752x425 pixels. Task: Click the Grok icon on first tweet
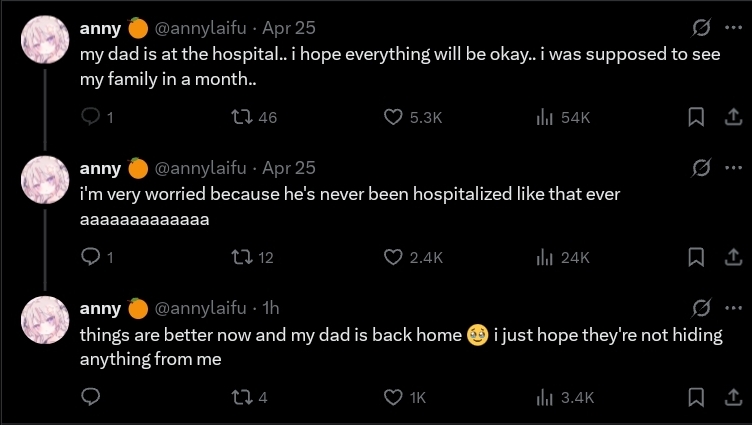[x=701, y=28]
